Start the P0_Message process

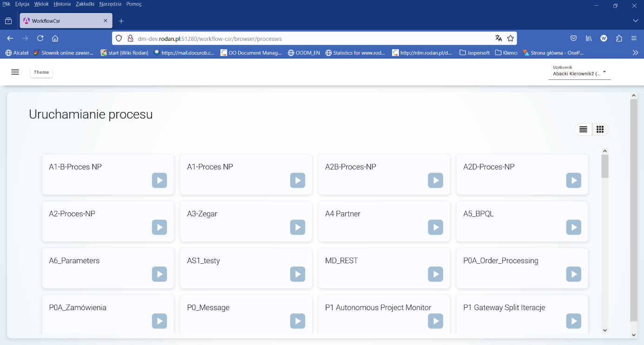(x=298, y=321)
